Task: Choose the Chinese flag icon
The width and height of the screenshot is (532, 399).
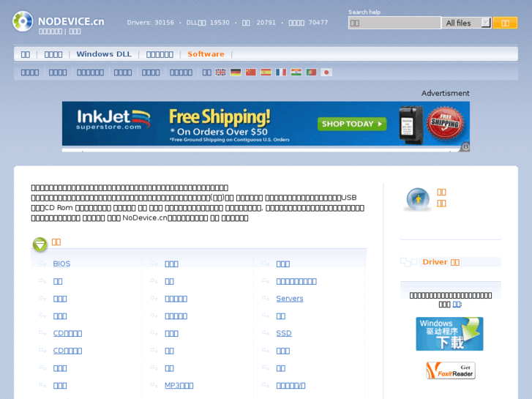Action: (x=251, y=72)
